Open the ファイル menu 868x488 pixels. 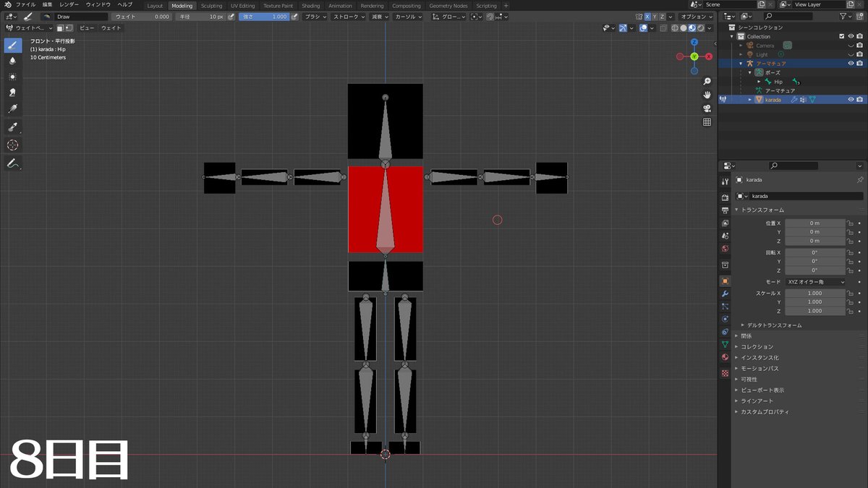click(x=25, y=5)
